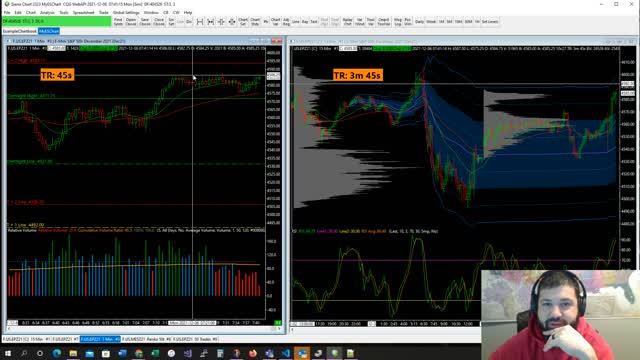Click the Message Log toolbar button

(x=398, y=22)
